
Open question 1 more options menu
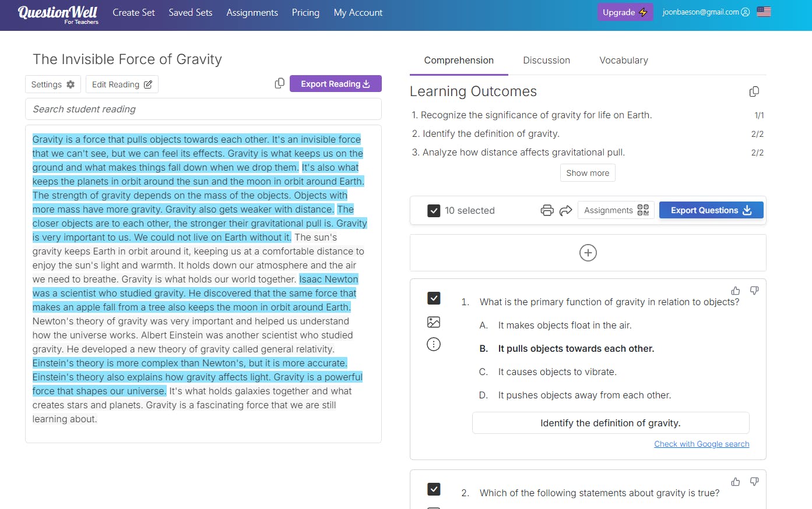[434, 344]
